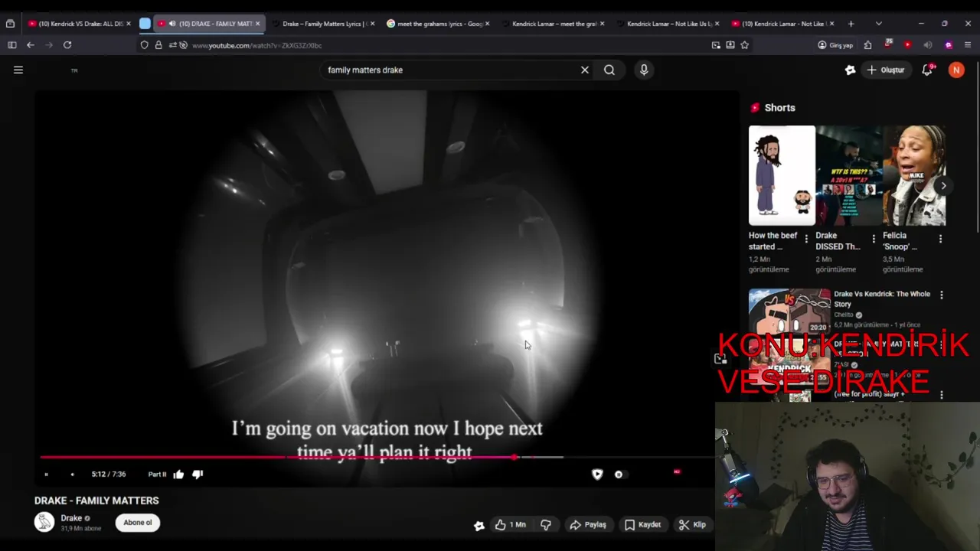This screenshot has height=551, width=980.
Task: Click the sparkle icon beside the Oluştur button
Action: click(x=850, y=70)
